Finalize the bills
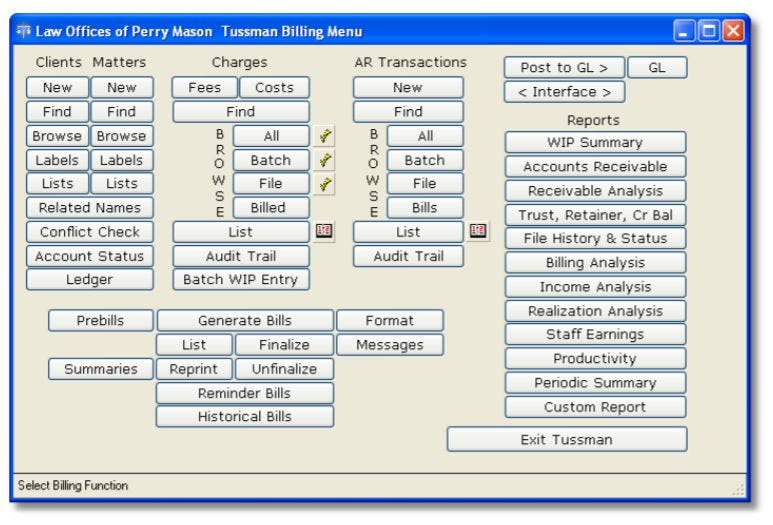This screenshot has height=525, width=773. point(284,345)
